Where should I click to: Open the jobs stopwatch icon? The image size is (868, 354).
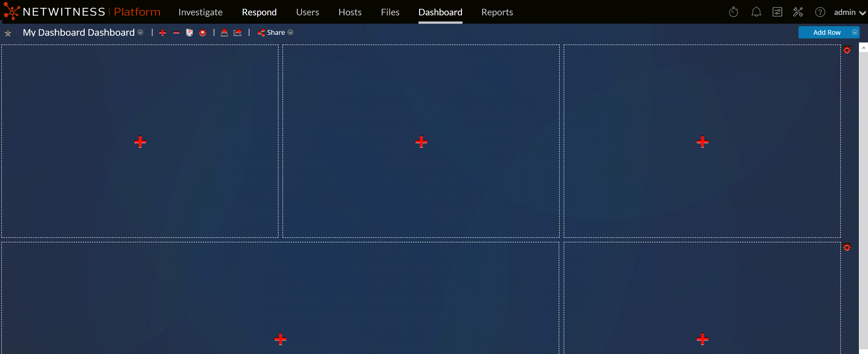pyautogui.click(x=734, y=12)
